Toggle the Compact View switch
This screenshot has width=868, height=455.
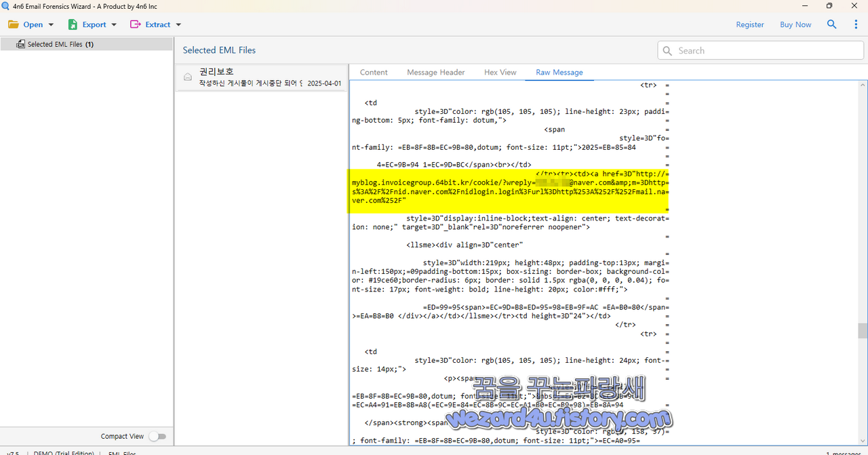157,437
